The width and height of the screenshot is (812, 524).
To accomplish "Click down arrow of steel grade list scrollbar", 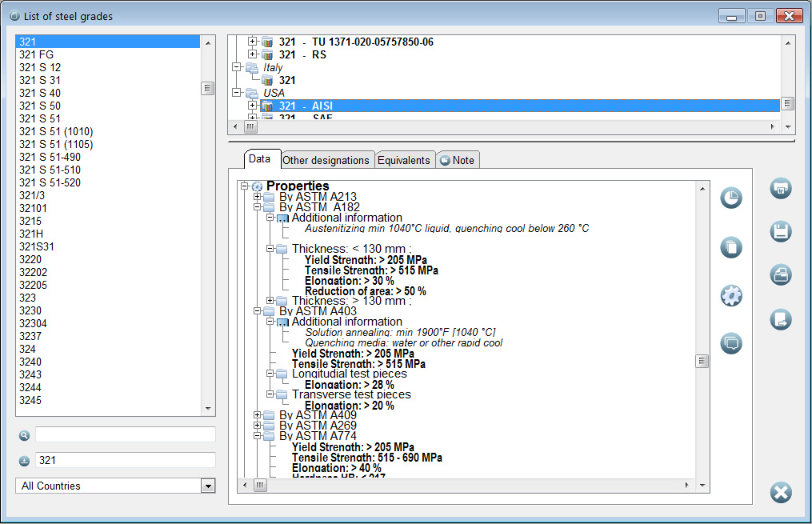I will coord(208,409).
